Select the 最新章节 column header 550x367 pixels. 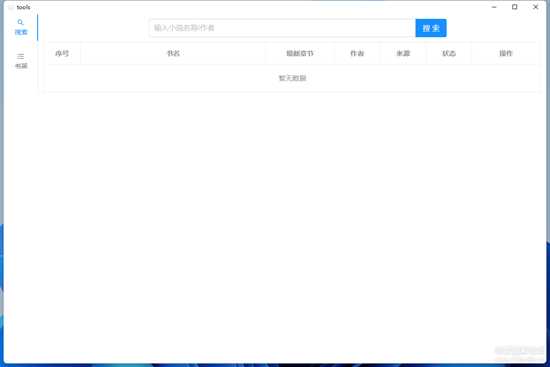pos(300,53)
